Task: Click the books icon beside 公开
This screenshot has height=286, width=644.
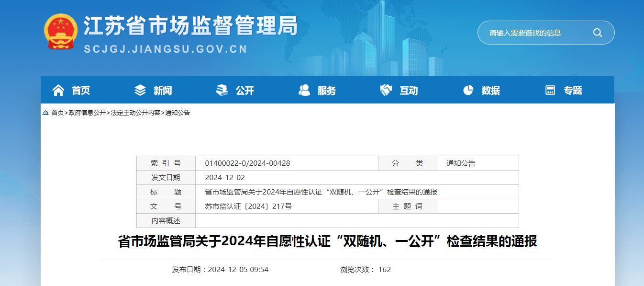Action: (222, 90)
